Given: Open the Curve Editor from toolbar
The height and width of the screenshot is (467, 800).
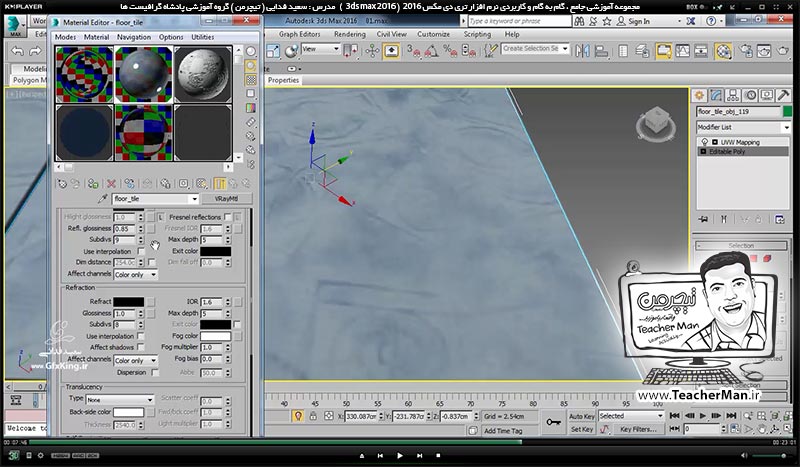Looking at the screenshot, I should (682, 51).
